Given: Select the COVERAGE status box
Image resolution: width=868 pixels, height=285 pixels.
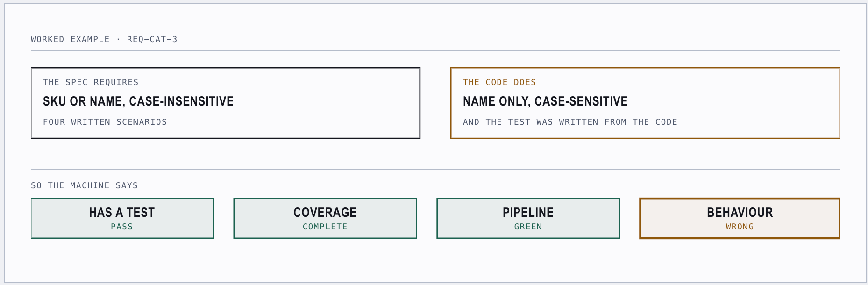Looking at the screenshot, I should pyautogui.click(x=325, y=218).
